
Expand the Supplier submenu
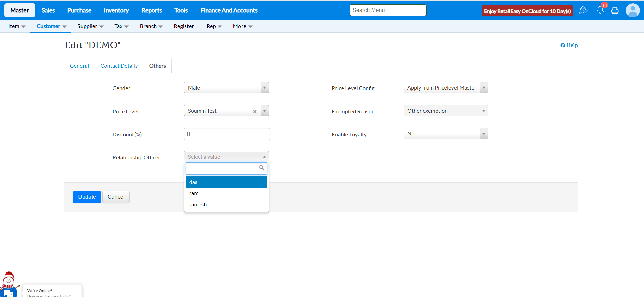click(90, 26)
